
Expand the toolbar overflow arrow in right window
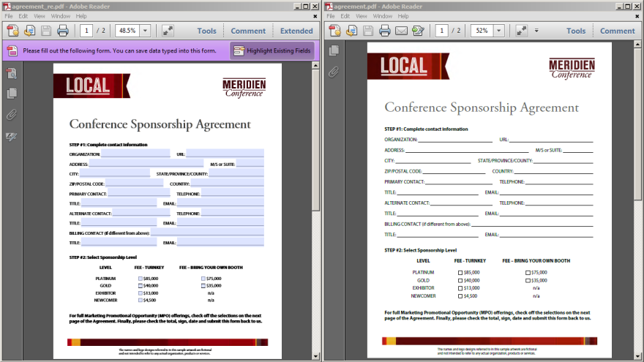coord(536,31)
